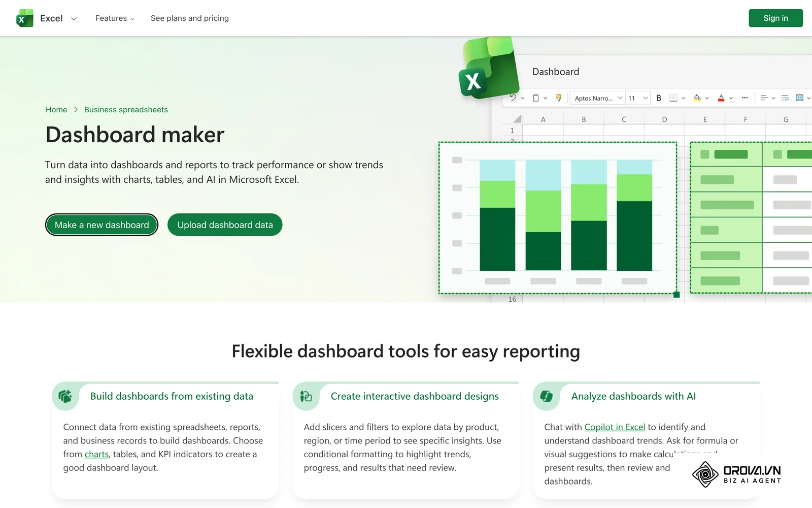Click the Build dashboards from existing data heading
This screenshot has height=508, width=812.
pyautogui.click(x=172, y=396)
